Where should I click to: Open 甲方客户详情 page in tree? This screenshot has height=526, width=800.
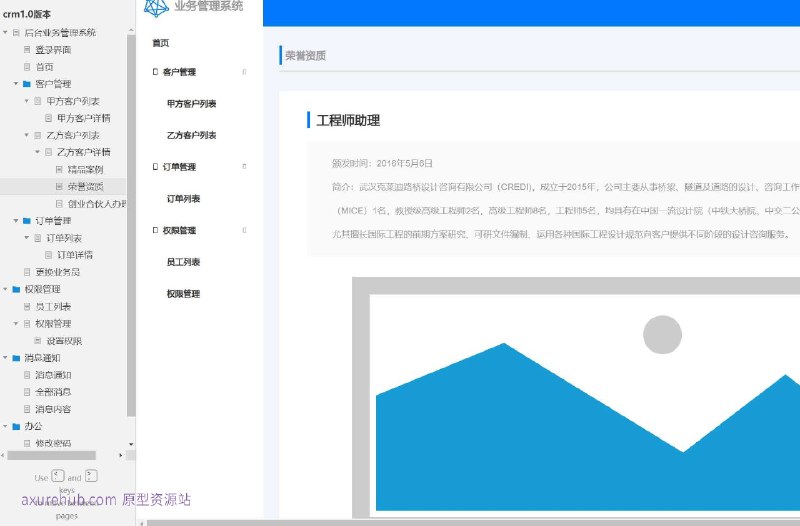click(84, 118)
